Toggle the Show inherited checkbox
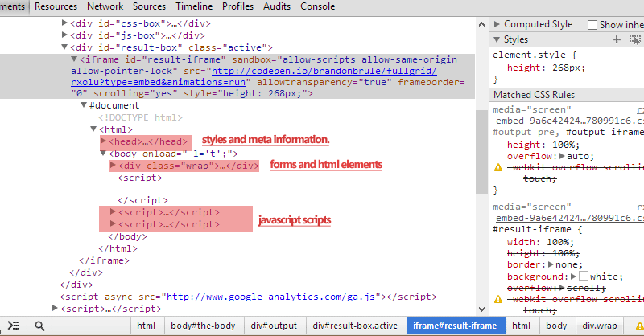Viewport: 644px width, 336px height. (592, 25)
